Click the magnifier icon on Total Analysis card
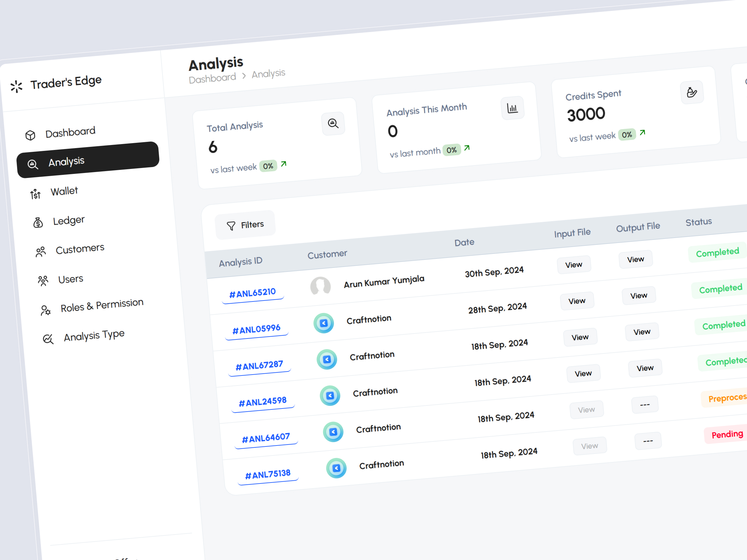 (333, 124)
